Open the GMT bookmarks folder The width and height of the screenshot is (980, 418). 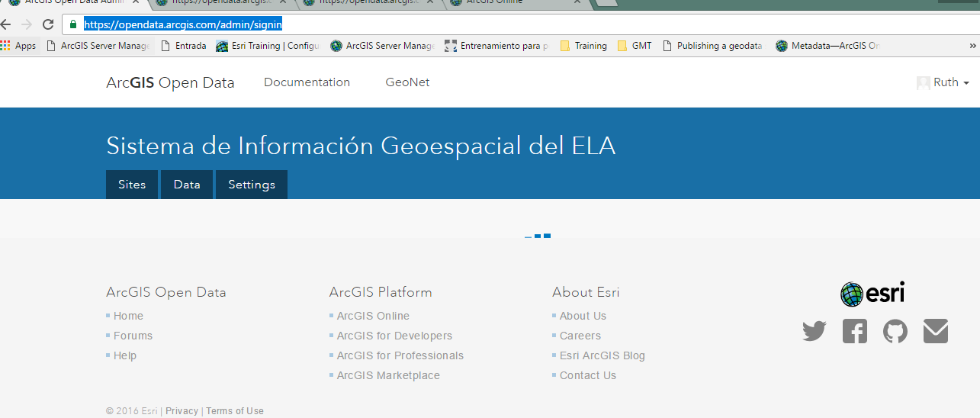click(635, 46)
